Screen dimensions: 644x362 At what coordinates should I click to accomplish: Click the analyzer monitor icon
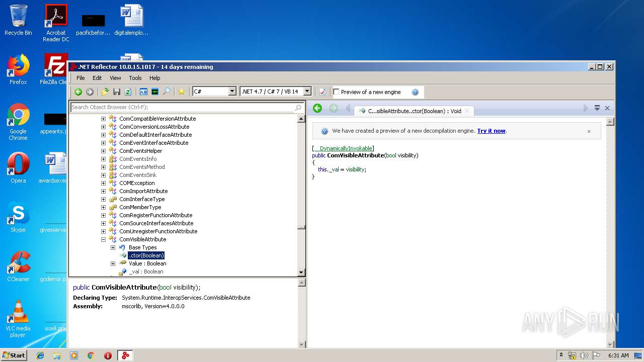tap(155, 92)
